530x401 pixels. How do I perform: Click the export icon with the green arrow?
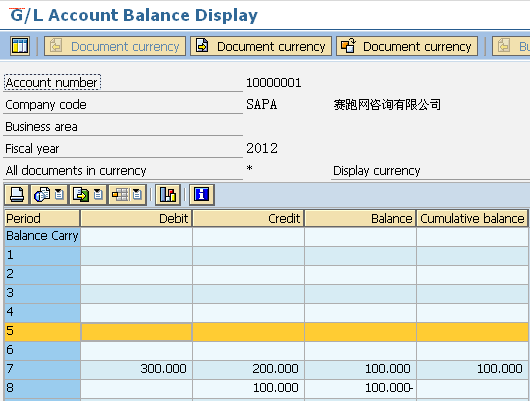[81, 194]
